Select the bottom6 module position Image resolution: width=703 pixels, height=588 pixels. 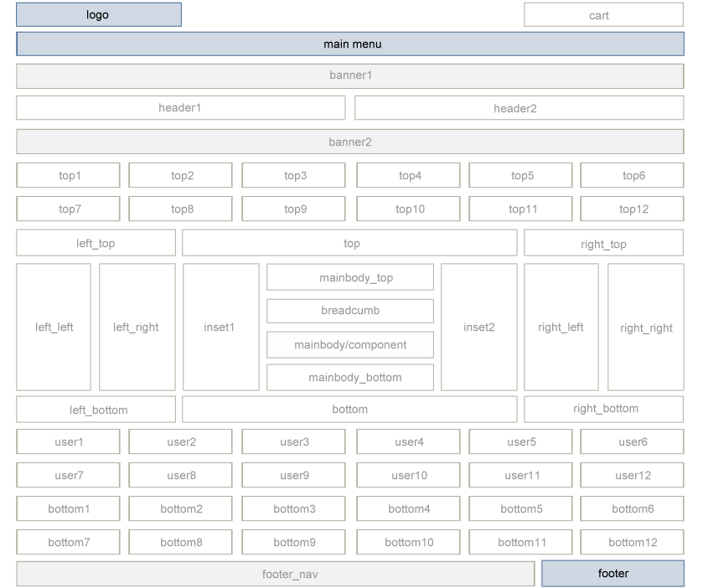point(632,508)
